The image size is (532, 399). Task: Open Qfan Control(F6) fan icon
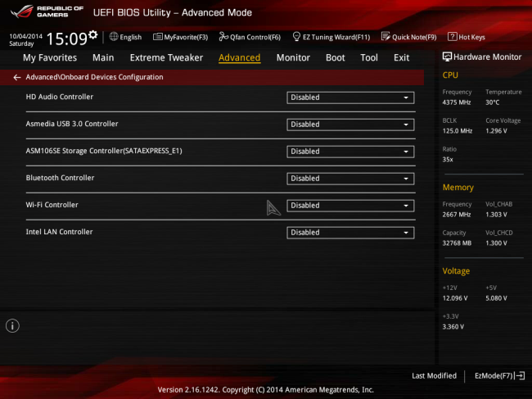pos(223,37)
